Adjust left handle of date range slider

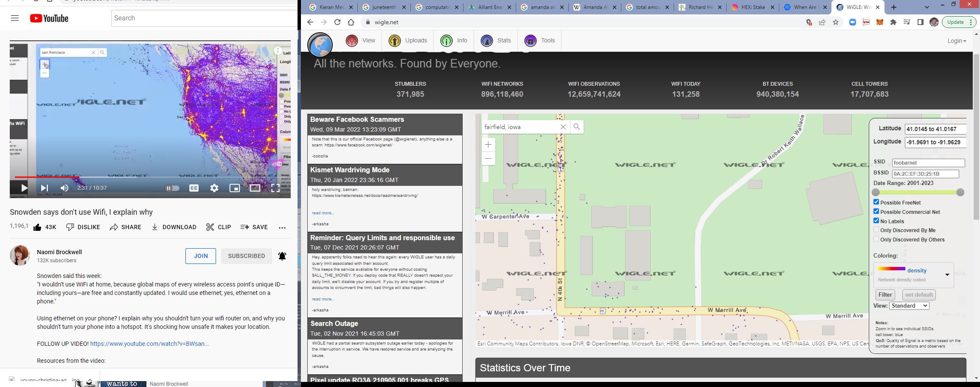pos(876,192)
